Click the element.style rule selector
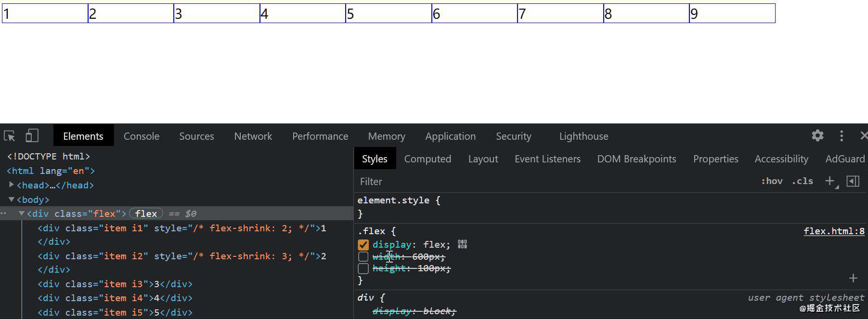 tap(393, 200)
